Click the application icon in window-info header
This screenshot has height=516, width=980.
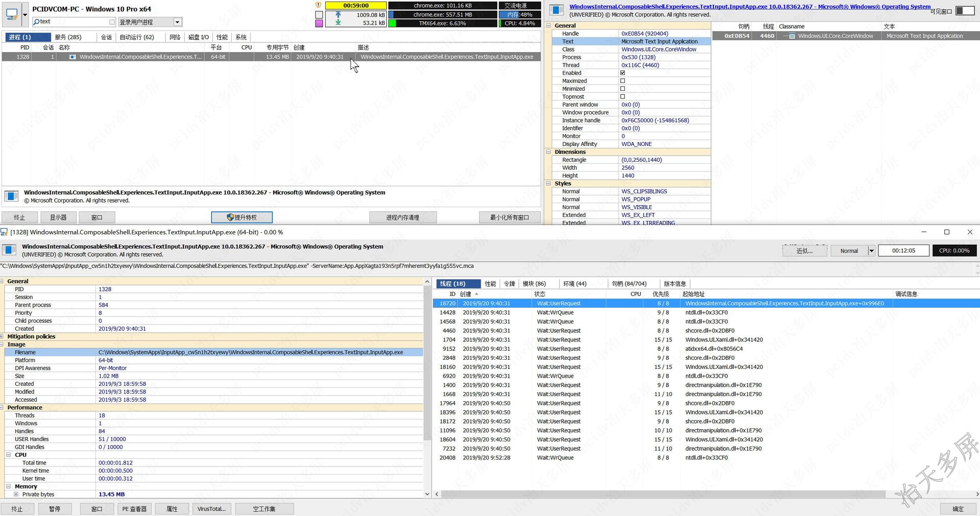coord(557,10)
